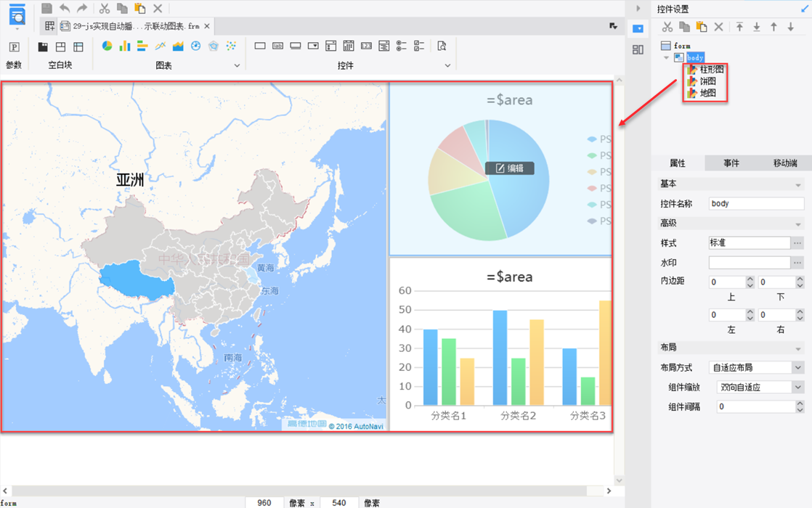
Task: Select the radar chart icon in toolbar
Action: tap(214, 46)
